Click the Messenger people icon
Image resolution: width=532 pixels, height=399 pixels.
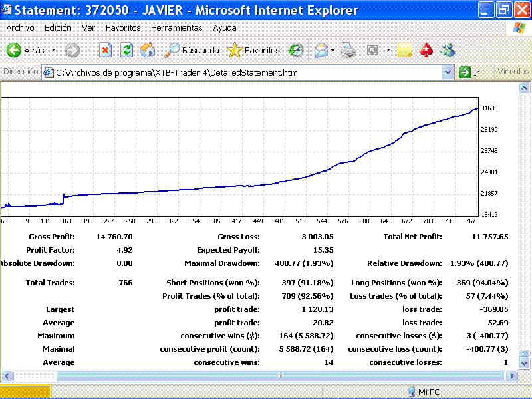[x=448, y=51]
